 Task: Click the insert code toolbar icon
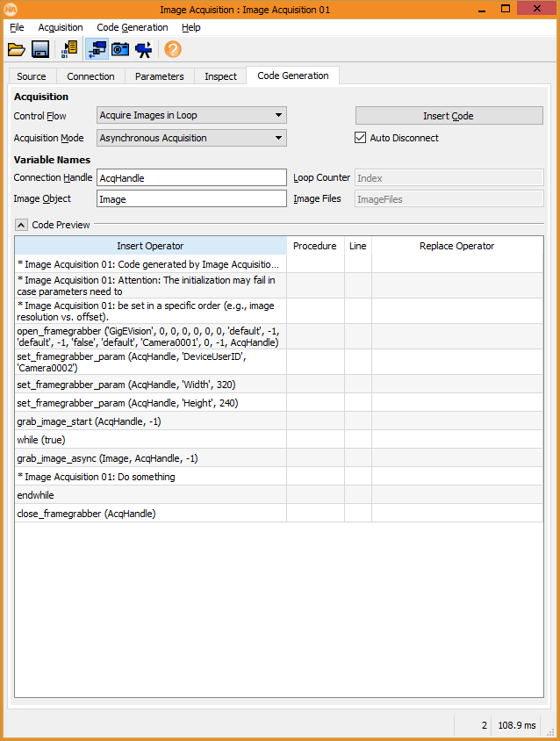pos(69,49)
